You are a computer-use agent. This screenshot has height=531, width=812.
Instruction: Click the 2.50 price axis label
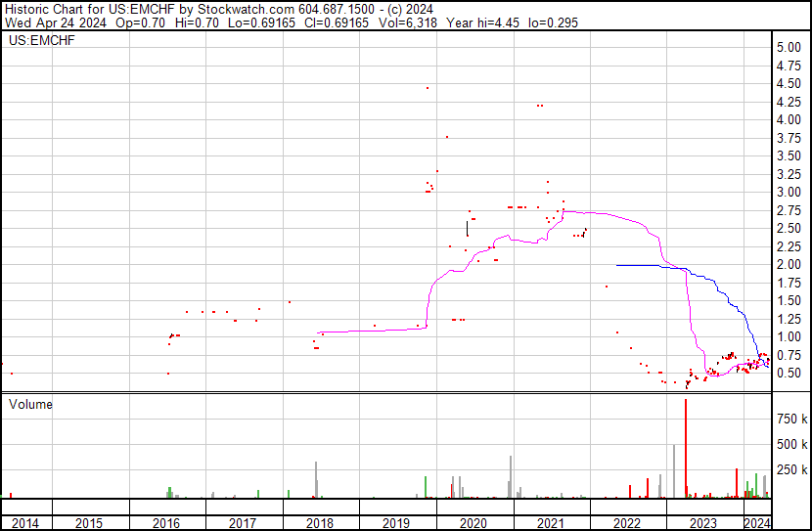point(789,228)
